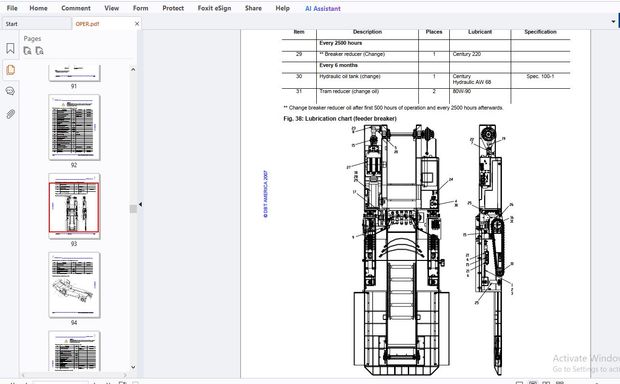
Task: Collapse the navigation panel with the arrow
Action: (140, 204)
